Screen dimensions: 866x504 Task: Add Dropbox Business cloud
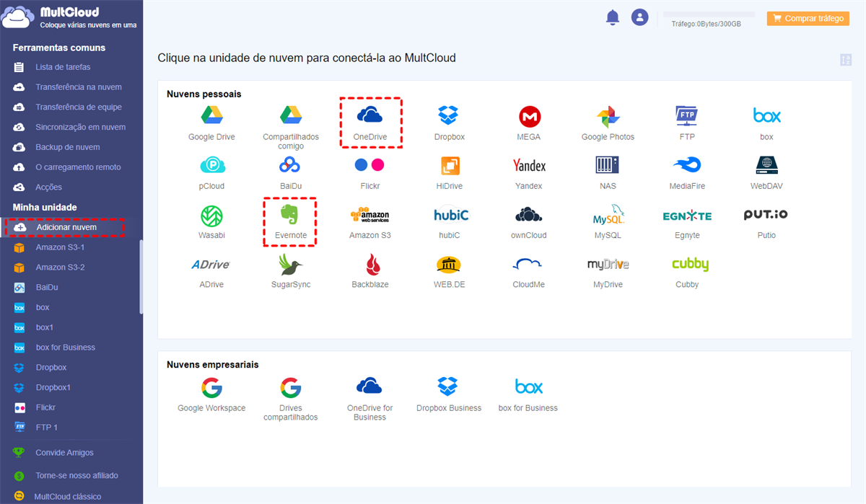point(449,394)
